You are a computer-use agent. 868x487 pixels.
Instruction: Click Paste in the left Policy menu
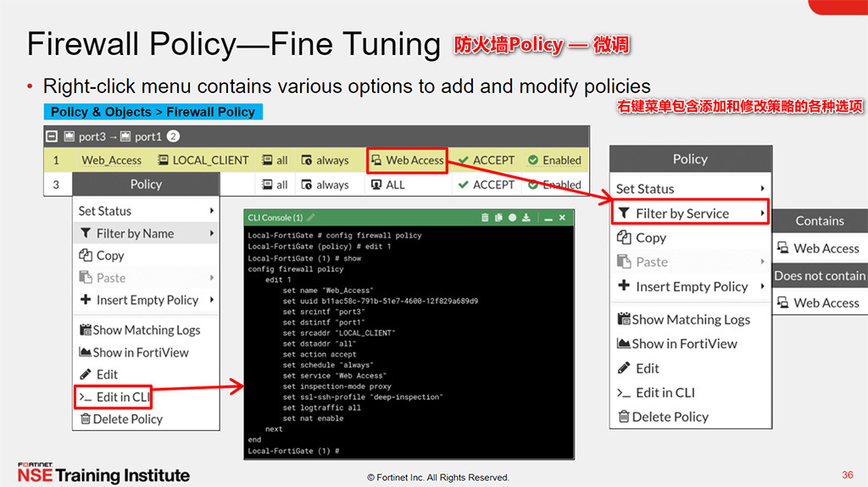coord(146,278)
